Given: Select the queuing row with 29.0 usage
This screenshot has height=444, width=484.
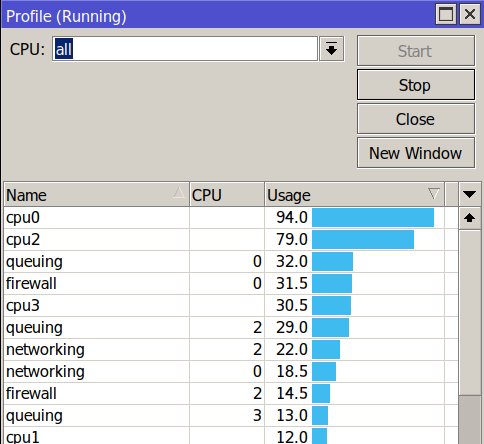Looking at the screenshot, I should [x=231, y=328].
